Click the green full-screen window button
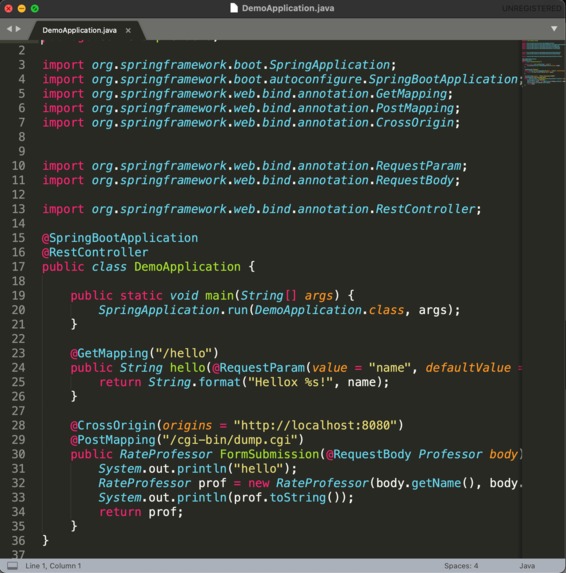The image size is (566, 573). tap(35, 8)
